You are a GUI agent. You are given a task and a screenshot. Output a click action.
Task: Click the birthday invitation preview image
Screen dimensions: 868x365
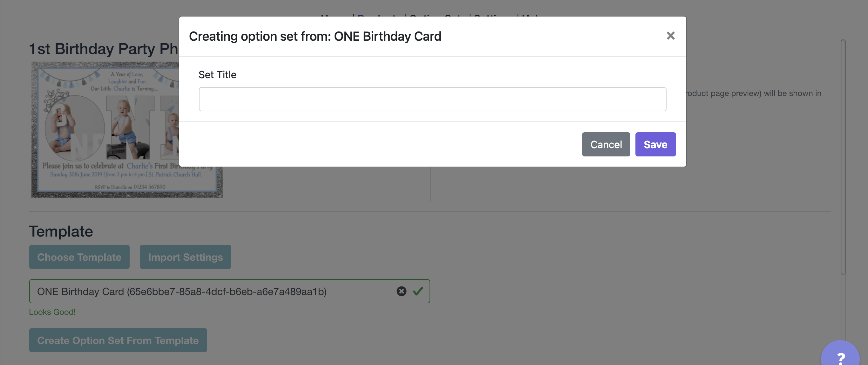click(x=105, y=130)
